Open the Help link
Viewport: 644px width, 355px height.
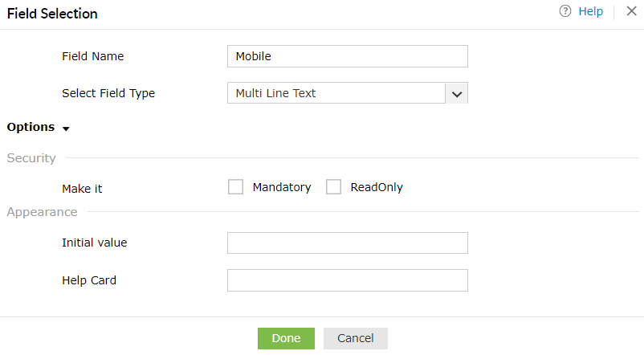[x=590, y=12]
